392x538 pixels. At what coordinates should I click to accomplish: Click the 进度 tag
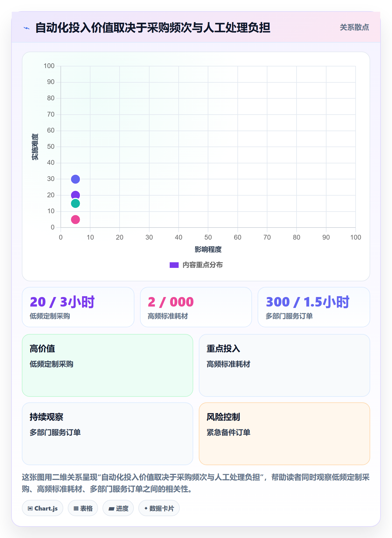tap(118, 508)
